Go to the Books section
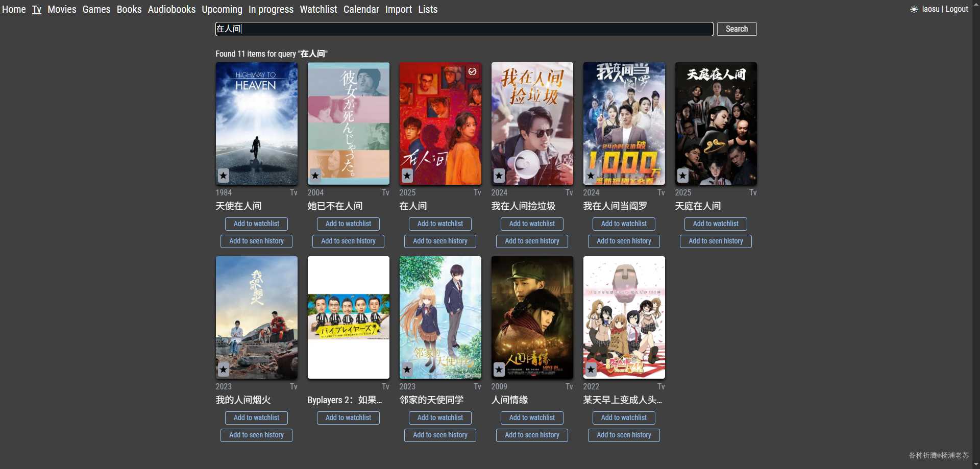 129,9
